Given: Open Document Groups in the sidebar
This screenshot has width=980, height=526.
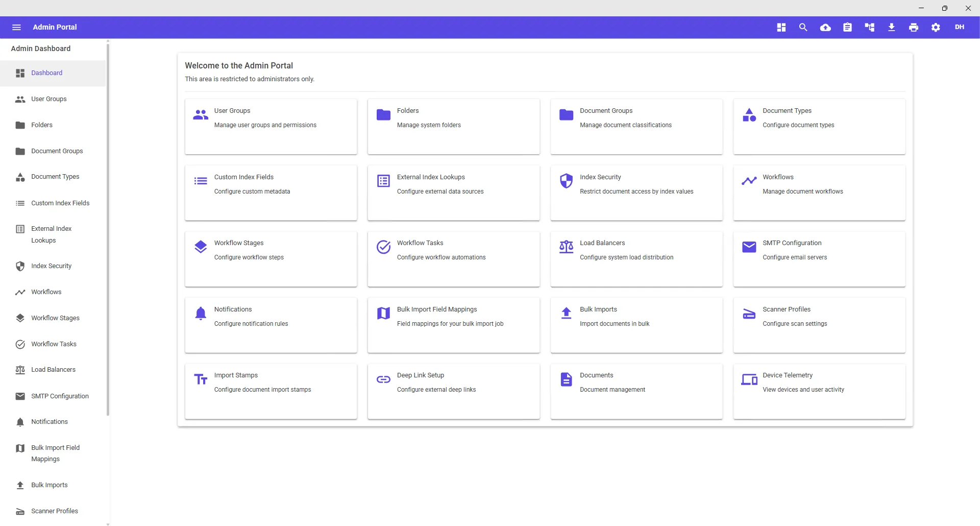Looking at the screenshot, I should pos(53,151).
